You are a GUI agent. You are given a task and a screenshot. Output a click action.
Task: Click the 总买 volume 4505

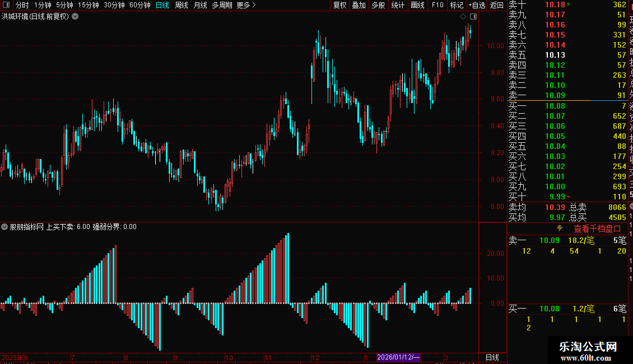pyautogui.click(x=617, y=217)
